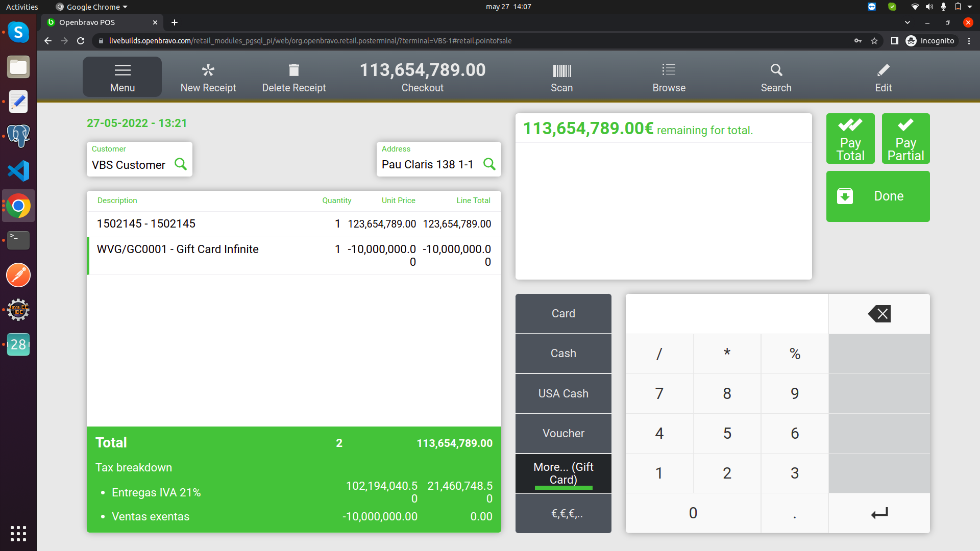Open the Browse products list
The width and height of the screenshot is (980, 551).
coord(669,77)
